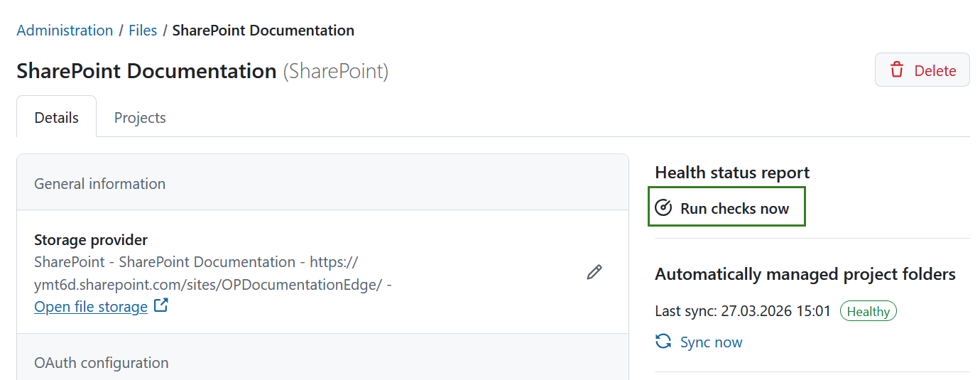Click the trash icon in Delete button
The height and width of the screenshot is (380, 980).
(x=897, y=70)
